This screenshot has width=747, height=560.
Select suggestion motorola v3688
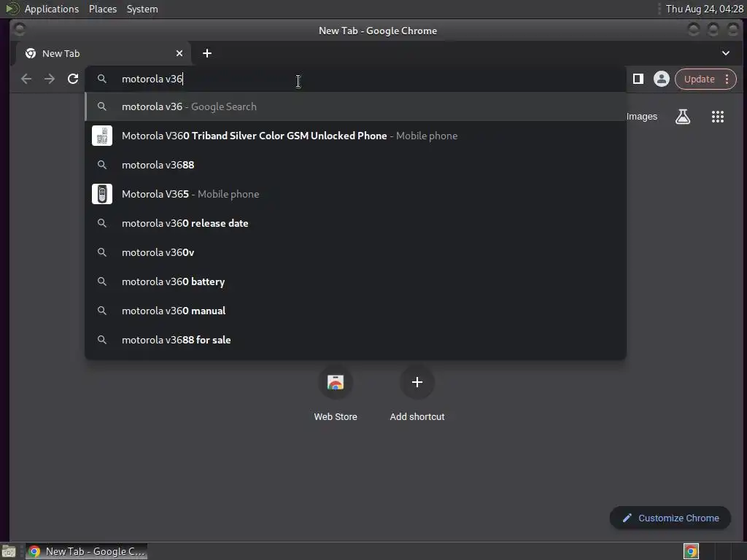pos(355,165)
